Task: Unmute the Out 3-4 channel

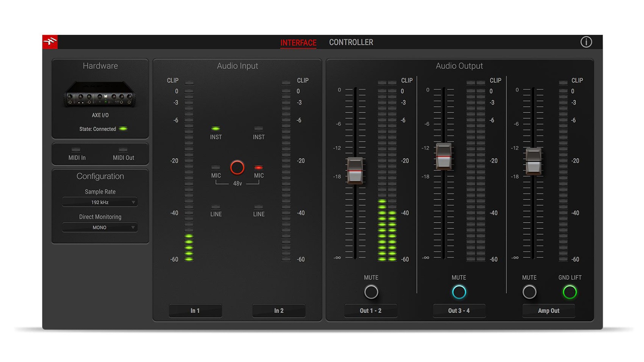Action: click(x=459, y=292)
